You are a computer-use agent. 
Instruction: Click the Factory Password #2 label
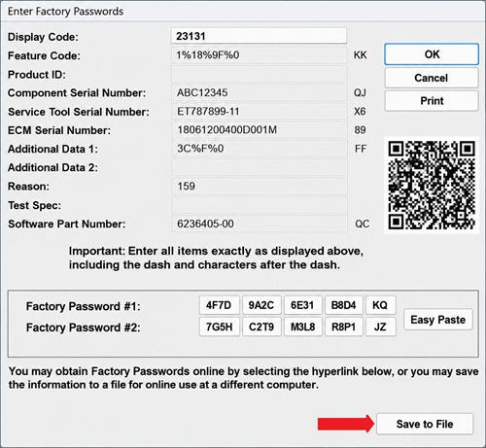click(x=83, y=327)
